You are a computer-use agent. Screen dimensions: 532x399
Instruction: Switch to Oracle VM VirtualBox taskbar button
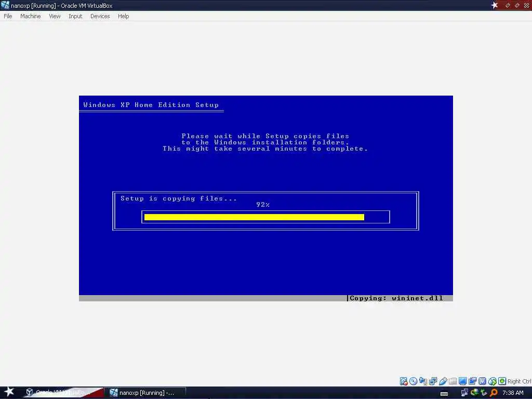[x=63, y=393]
